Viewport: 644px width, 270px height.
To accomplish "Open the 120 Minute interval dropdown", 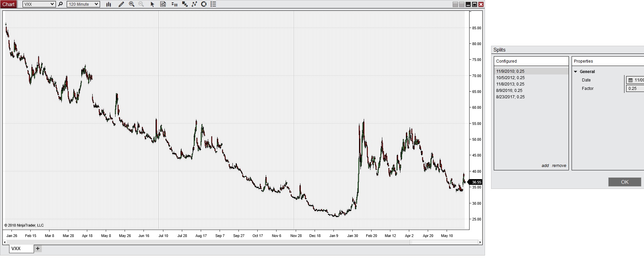I will tap(83, 4).
